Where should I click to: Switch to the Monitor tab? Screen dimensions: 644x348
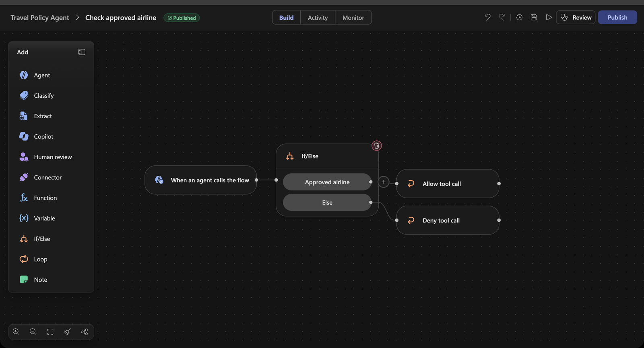pos(353,17)
